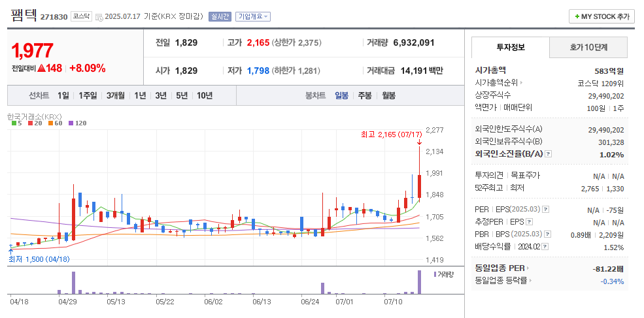Open help icon next to 외국인소진율(B/A)
Image resolution: width=644 pixels, height=318 pixels.
549,154
